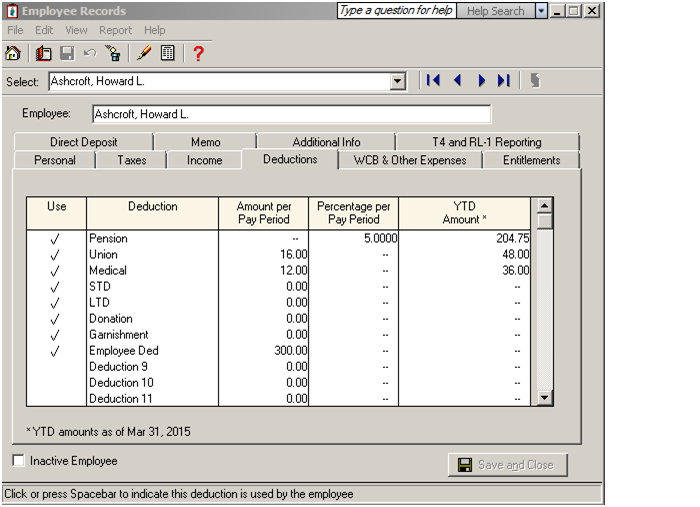The width and height of the screenshot is (700, 507).
Task: Open the Help menu
Action: (154, 30)
